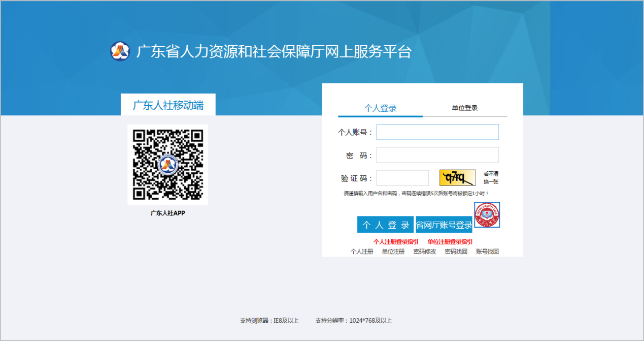Viewport: 644px width, 341px height.
Task: Open the 单位注册登录指引 guide link
Action: 450,242
